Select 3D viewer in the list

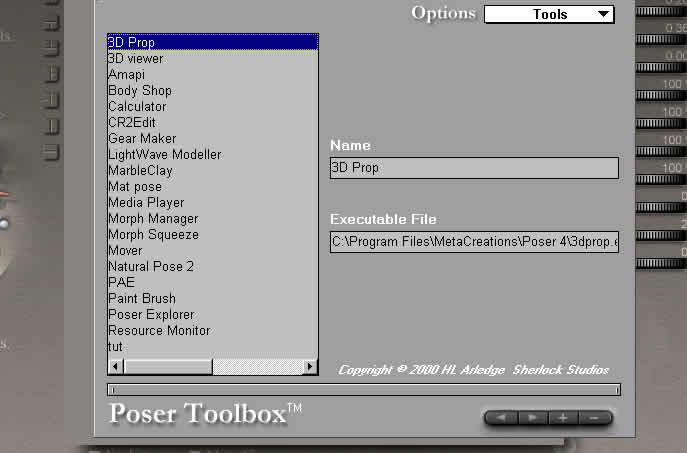(x=212, y=58)
